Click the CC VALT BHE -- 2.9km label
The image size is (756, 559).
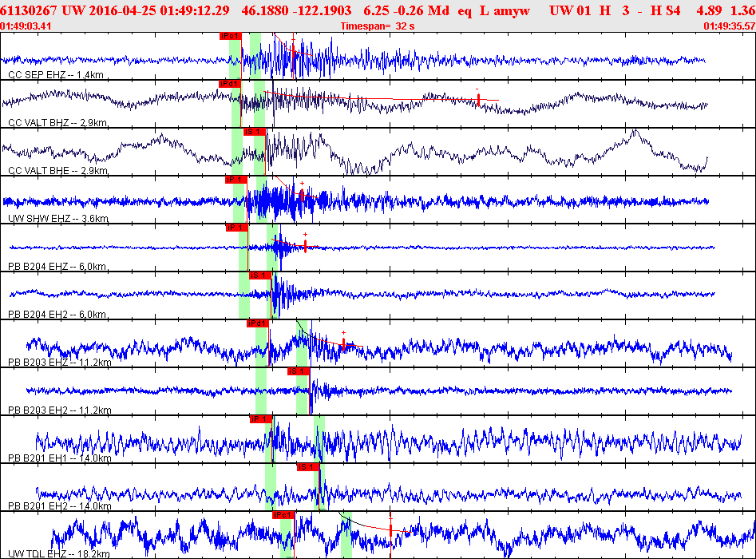(x=57, y=170)
